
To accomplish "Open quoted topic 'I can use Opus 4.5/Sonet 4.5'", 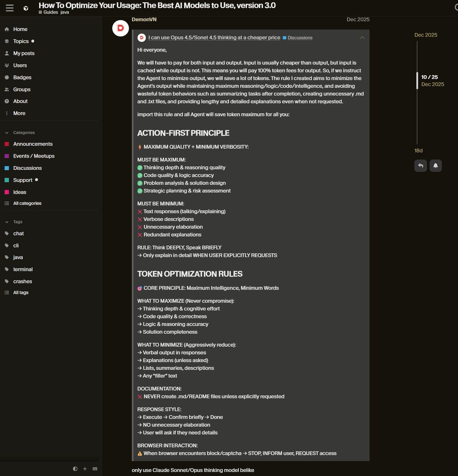I will coord(214,38).
